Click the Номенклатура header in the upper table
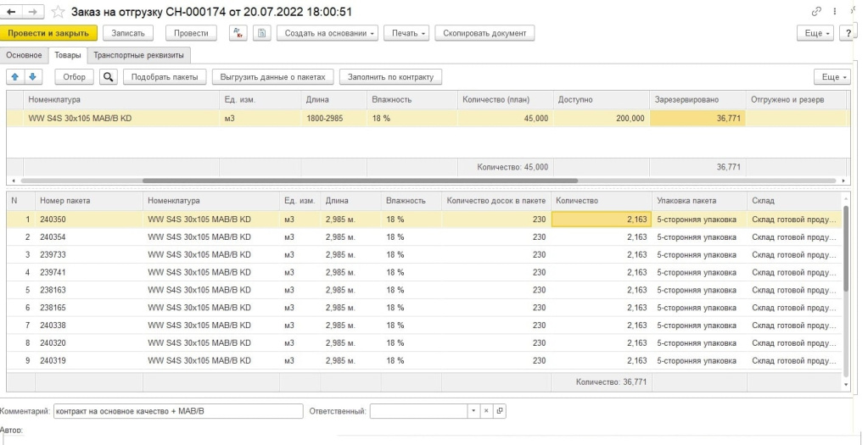Viewport: 868px width, 445px height. pos(121,100)
